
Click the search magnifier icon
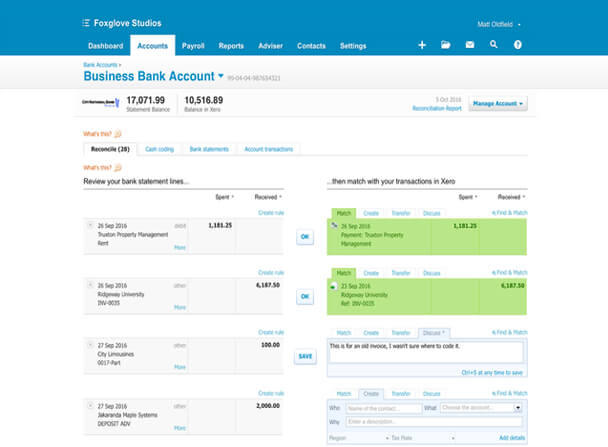[x=493, y=45]
